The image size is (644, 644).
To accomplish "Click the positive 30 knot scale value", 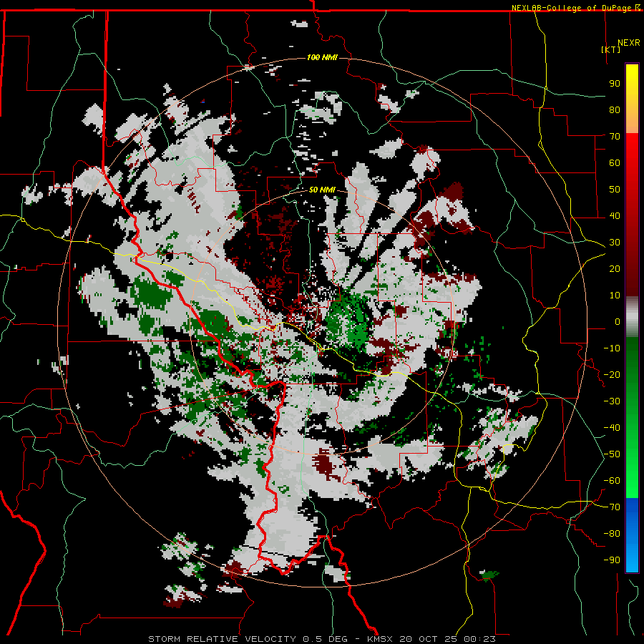I will (x=615, y=243).
